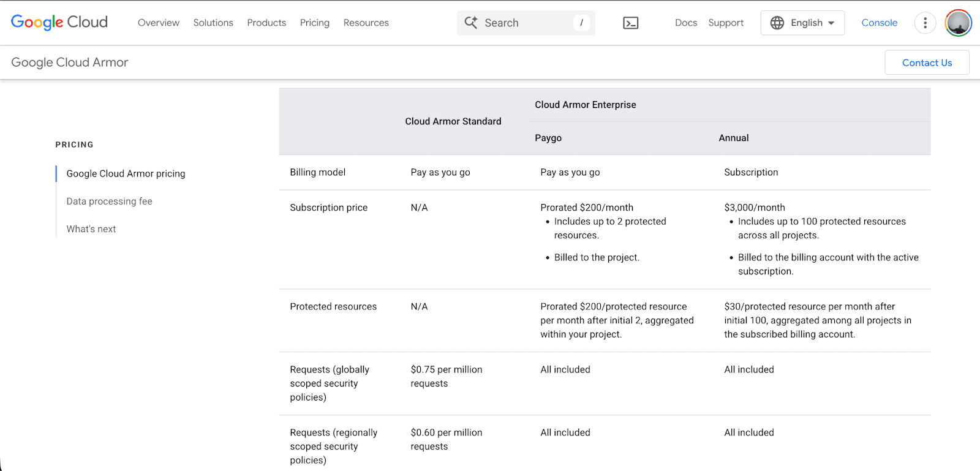Open the Support link

tap(726, 23)
